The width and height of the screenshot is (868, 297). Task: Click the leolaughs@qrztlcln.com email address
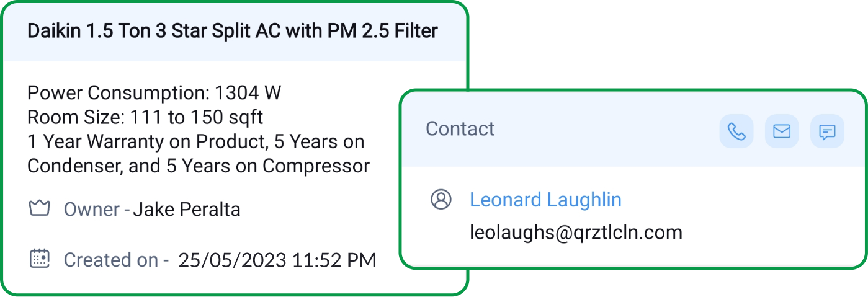click(x=576, y=233)
